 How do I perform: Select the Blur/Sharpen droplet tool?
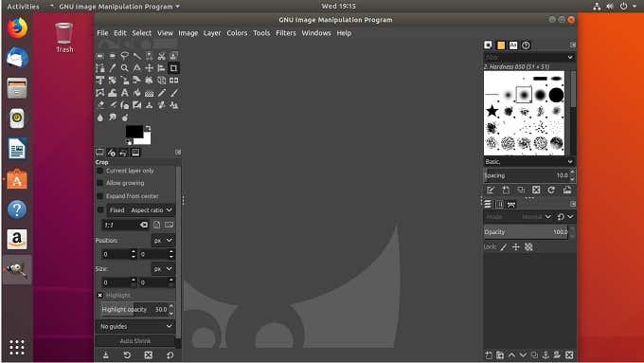coord(99,118)
